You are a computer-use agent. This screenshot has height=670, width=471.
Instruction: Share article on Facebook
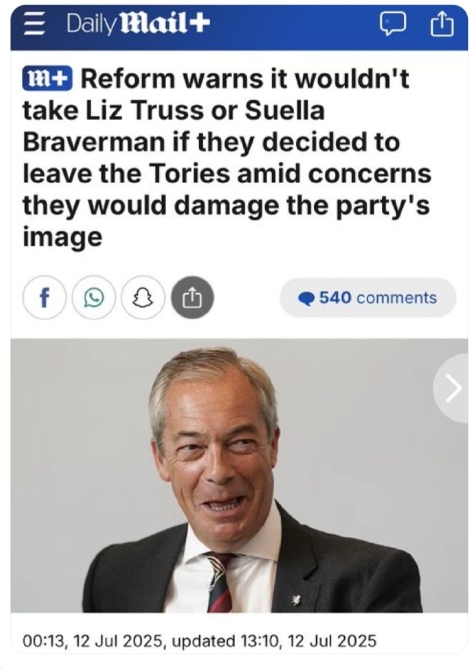(44, 298)
